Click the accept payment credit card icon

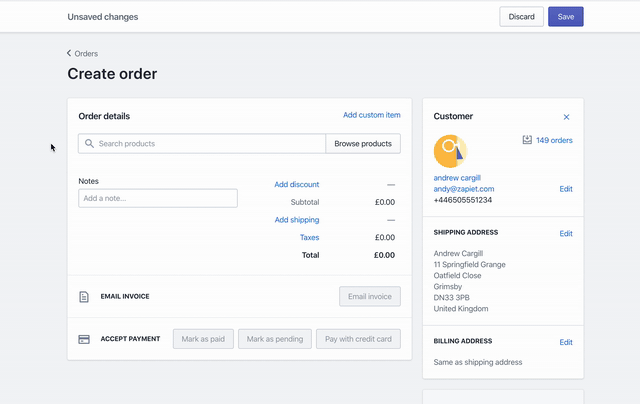coord(84,339)
